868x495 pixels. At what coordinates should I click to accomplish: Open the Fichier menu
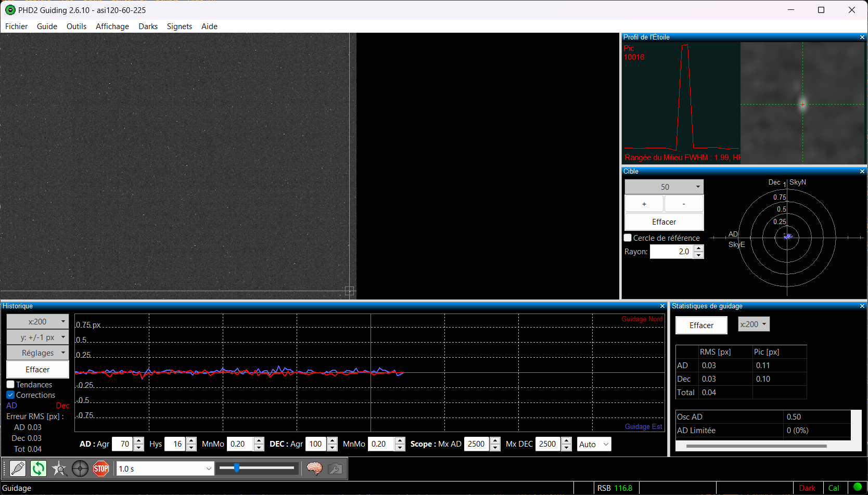16,27
